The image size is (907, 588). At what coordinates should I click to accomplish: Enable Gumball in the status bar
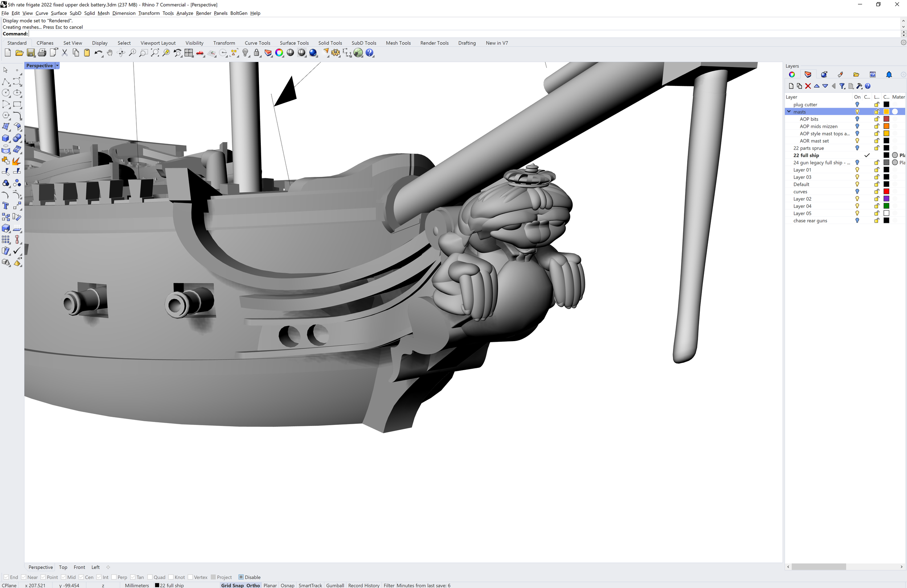[x=335, y=585]
